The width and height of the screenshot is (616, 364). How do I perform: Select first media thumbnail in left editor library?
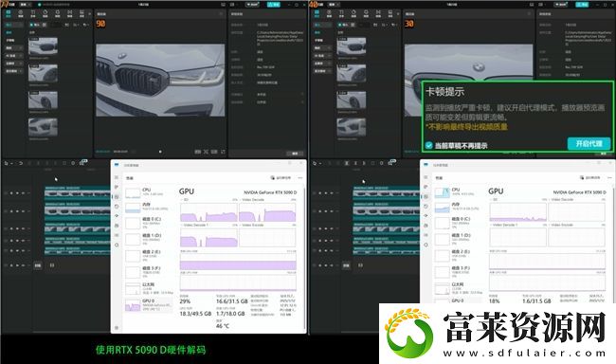pyautogui.click(x=43, y=46)
